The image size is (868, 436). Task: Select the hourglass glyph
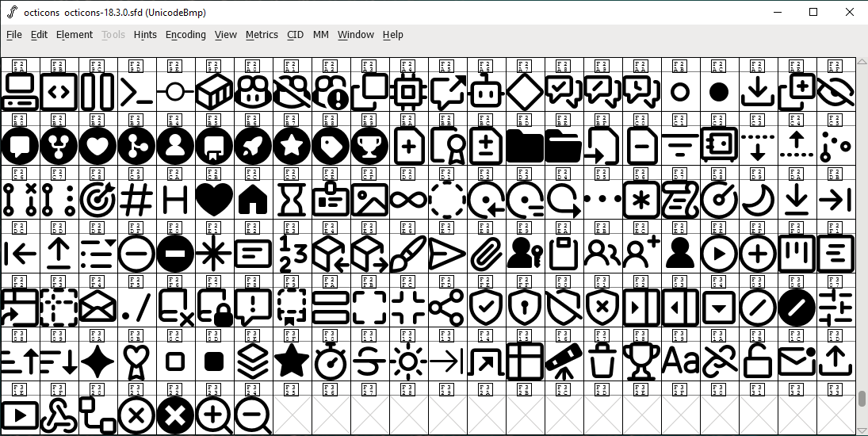[292, 200]
